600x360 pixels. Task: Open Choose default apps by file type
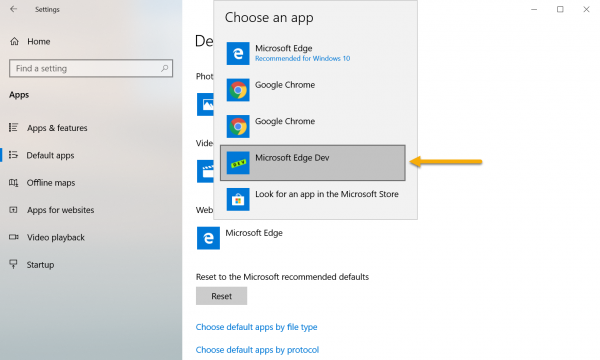tap(256, 327)
